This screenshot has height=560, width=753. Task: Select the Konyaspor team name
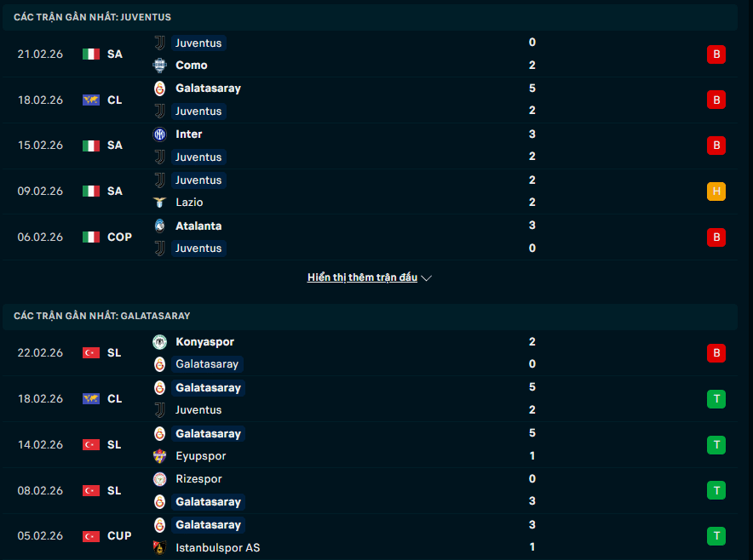[x=204, y=341]
